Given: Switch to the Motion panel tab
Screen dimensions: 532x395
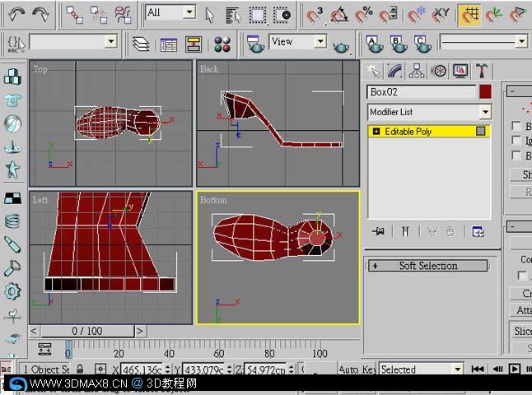Looking at the screenshot, I should pos(438,71).
